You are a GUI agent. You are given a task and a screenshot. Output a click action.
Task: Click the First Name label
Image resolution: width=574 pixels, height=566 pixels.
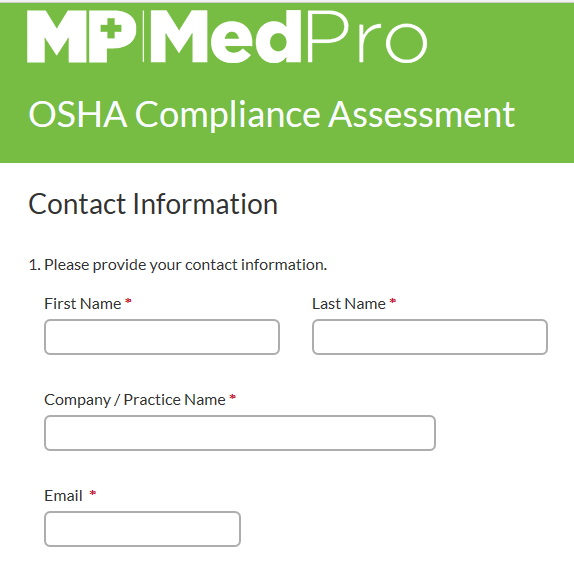coord(83,304)
